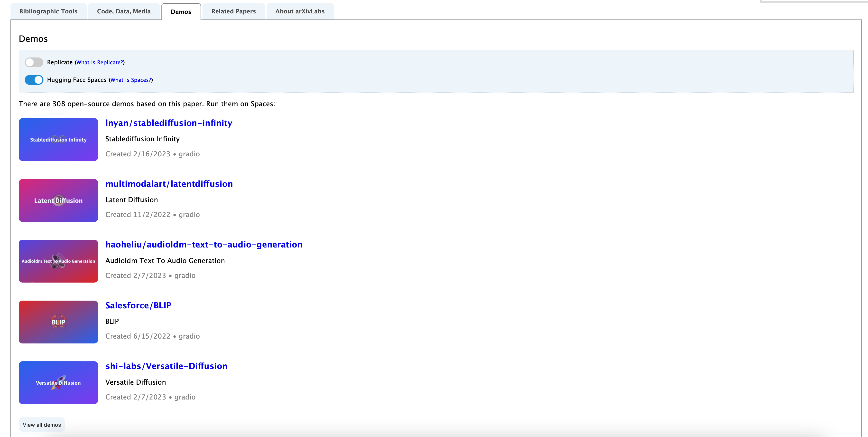Open the 'What is Replicate?' link
Screen dimensions: 868x437
[100, 62]
